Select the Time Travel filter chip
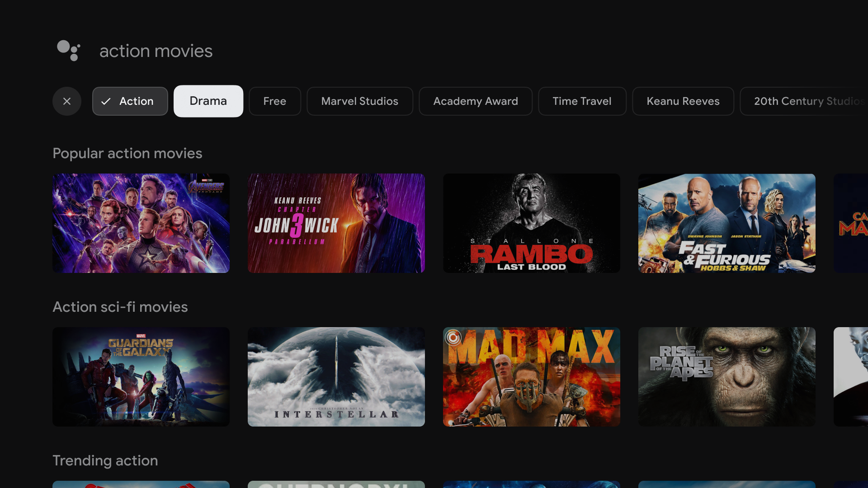 [x=582, y=101]
